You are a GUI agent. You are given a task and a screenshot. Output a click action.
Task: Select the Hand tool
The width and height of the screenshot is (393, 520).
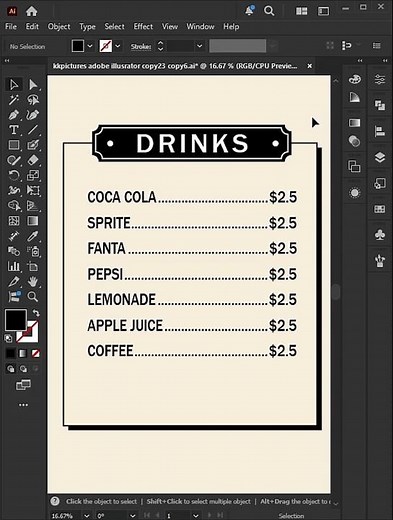coord(33,282)
